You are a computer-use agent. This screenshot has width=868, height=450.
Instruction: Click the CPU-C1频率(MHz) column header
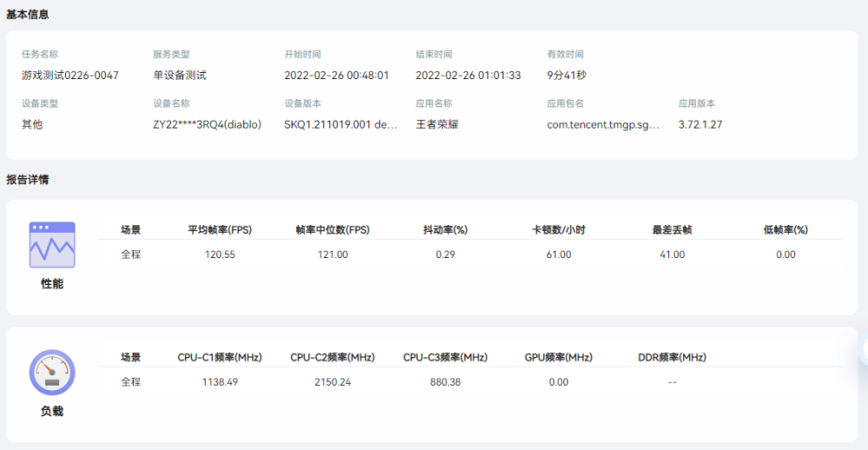click(x=220, y=357)
